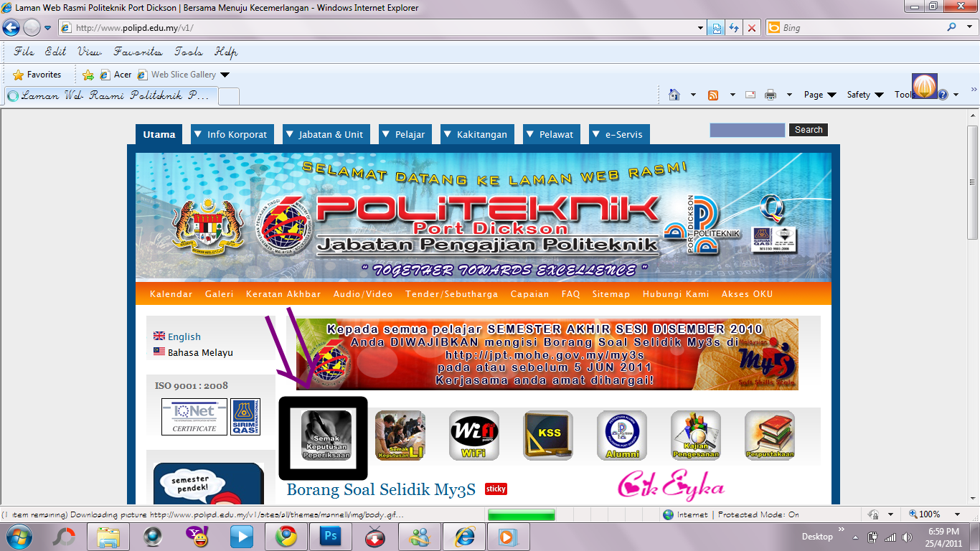Open the Safety dropdown in command bar
Image resolution: width=980 pixels, height=551 pixels.
[x=864, y=95]
